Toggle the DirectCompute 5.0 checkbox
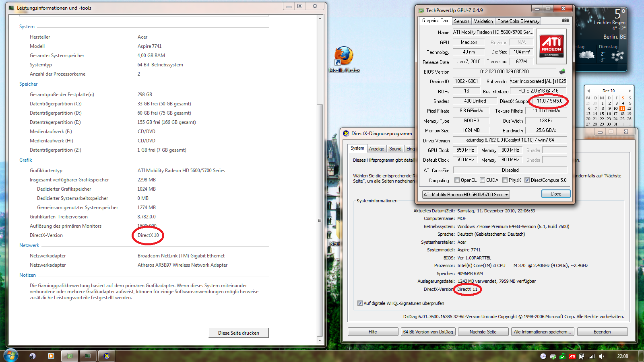The height and width of the screenshot is (362, 644). pyautogui.click(x=527, y=180)
